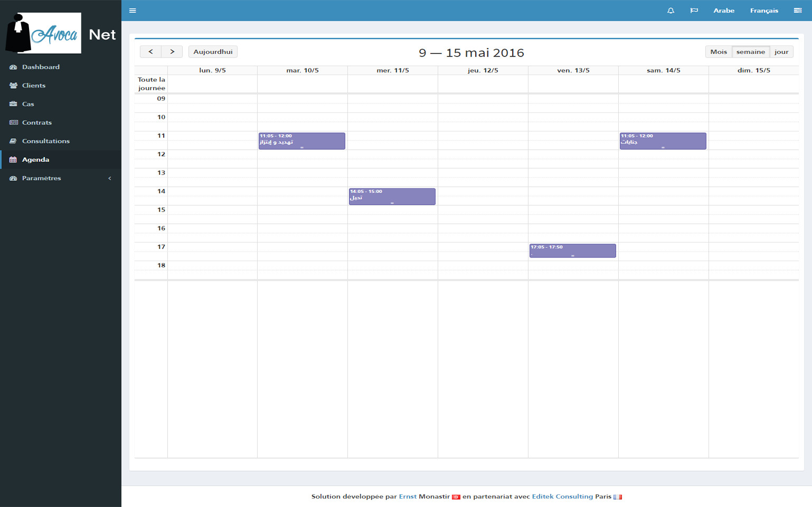Open Tuesday 11:05 - 12:00 event
The height and width of the screenshot is (507, 812).
[x=302, y=141]
